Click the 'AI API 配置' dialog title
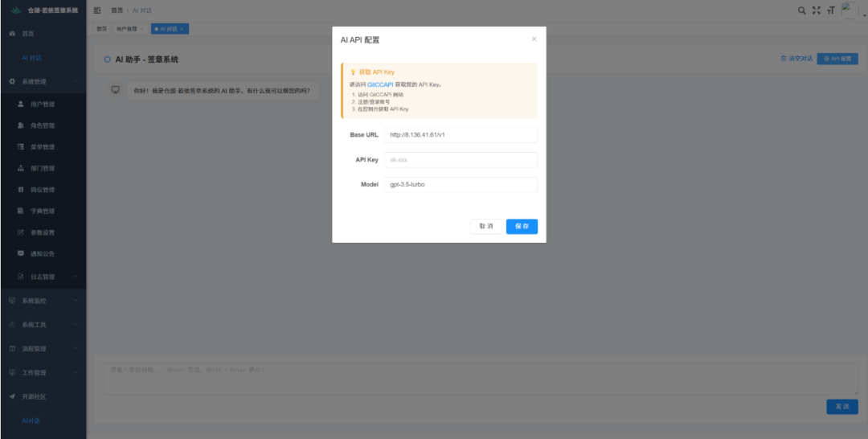This screenshot has height=439, width=868. (x=360, y=40)
